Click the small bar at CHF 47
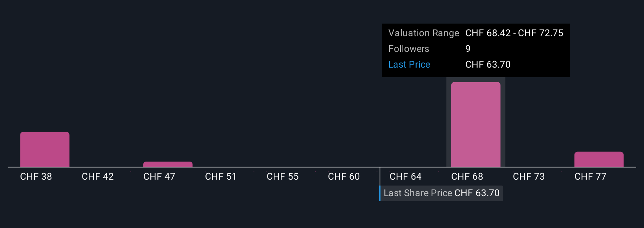Viewport: 644px width, 228px height. point(168,164)
